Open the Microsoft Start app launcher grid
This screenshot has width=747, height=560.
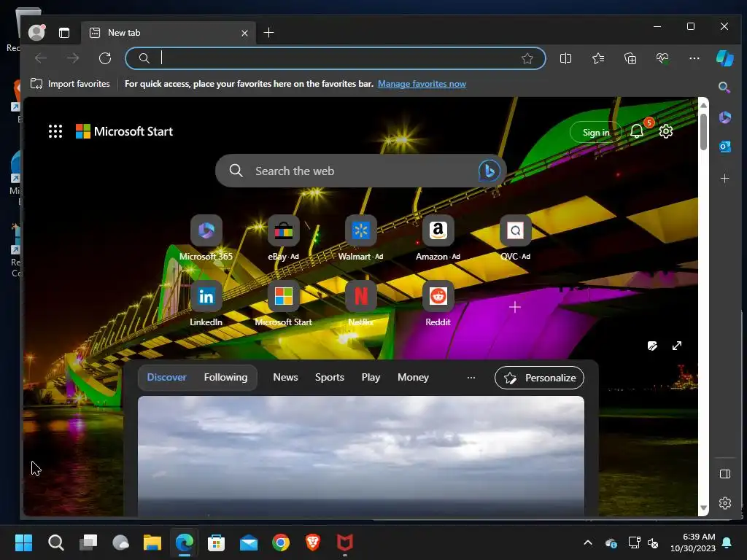click(55, 131)
